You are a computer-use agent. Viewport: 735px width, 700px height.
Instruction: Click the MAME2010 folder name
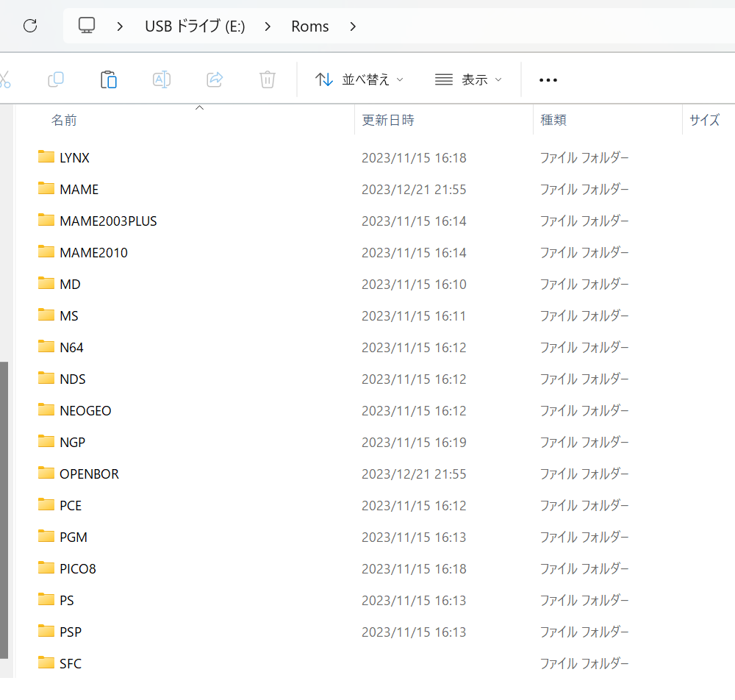pyautogui.click(x=94, y=253)
